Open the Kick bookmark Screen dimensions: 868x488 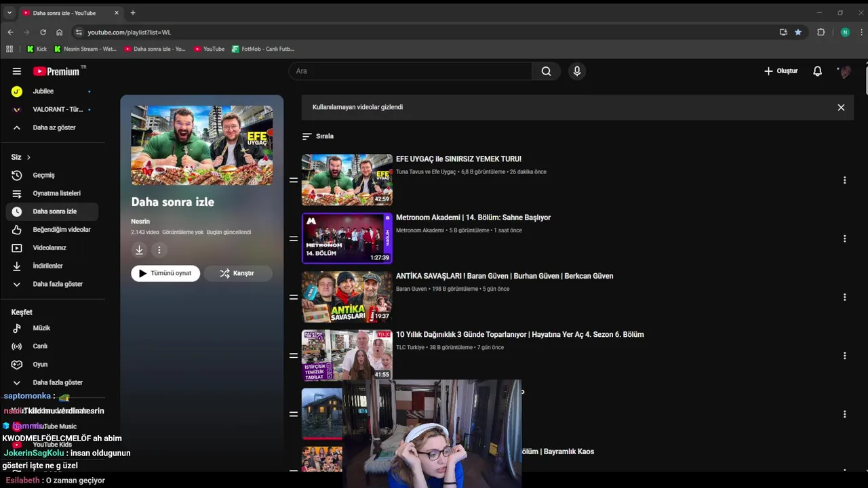(x=37, y=49)
